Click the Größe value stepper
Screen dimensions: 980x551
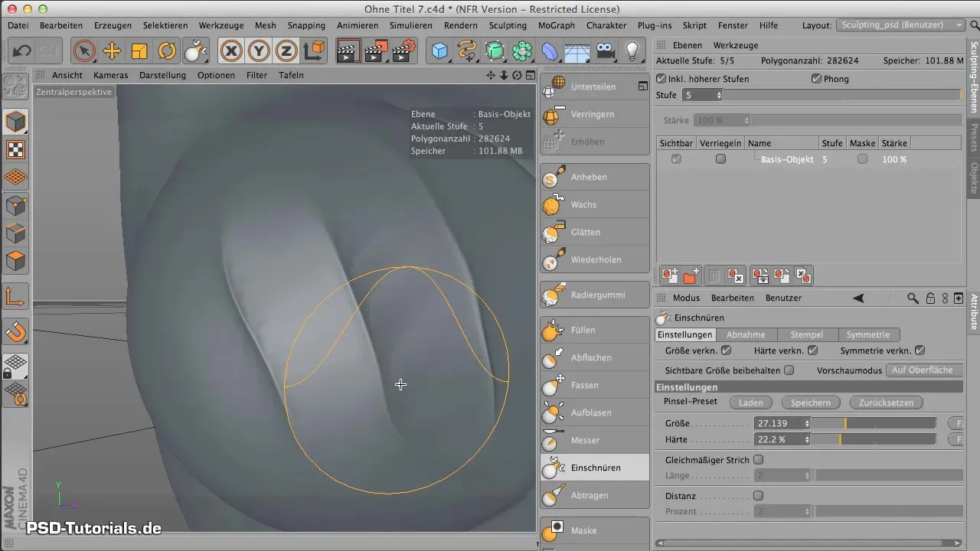[x=807, y=422]
